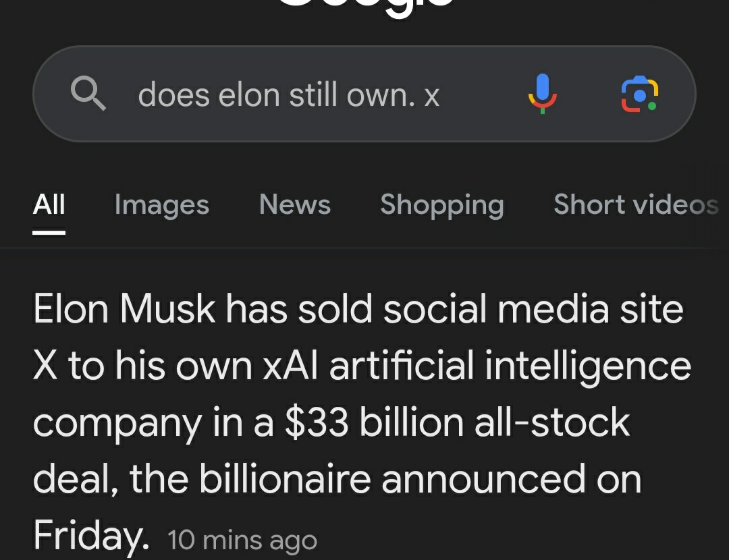729x560 pixels.
Task: Click the partially visible Google logo
Action: point(364,5)
